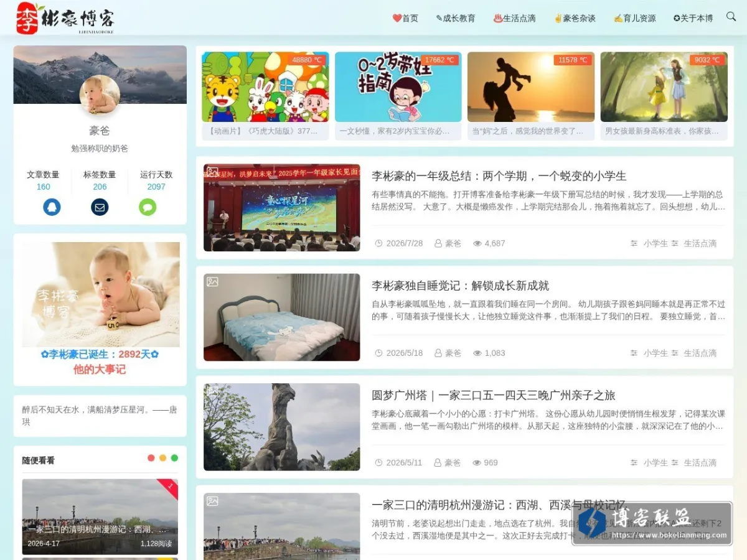Click the view count 1,083

489,353
